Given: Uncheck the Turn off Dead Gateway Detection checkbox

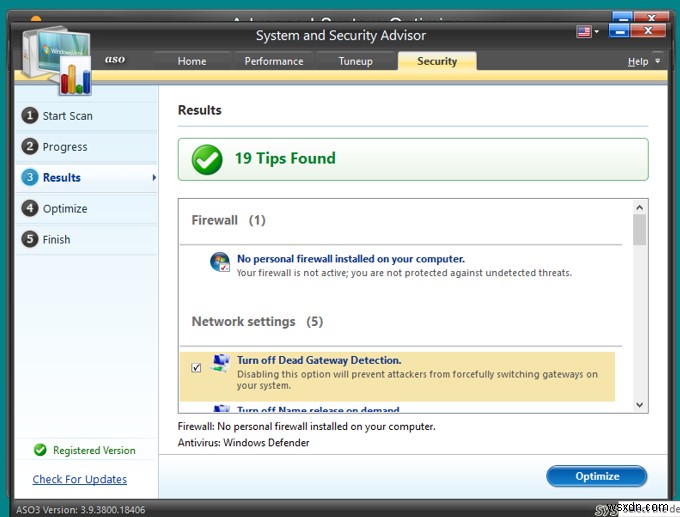Looking at the screenshot, I should coord(196,368).
